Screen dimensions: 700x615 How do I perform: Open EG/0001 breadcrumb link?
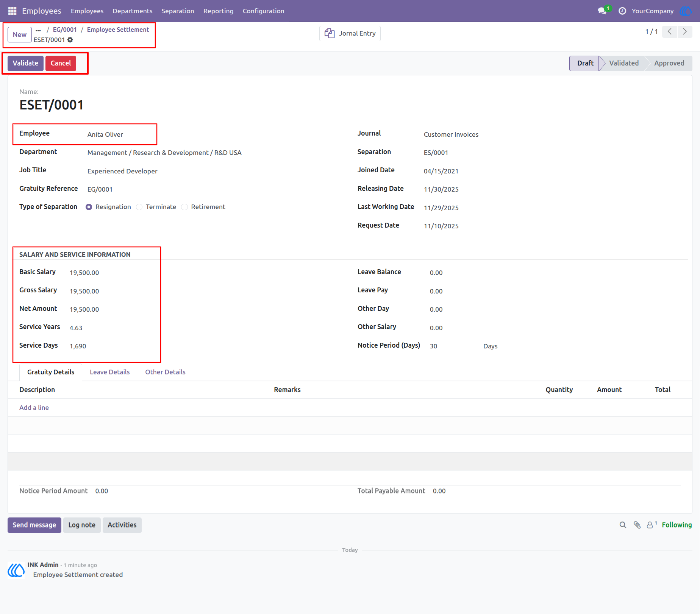[65, 30]
